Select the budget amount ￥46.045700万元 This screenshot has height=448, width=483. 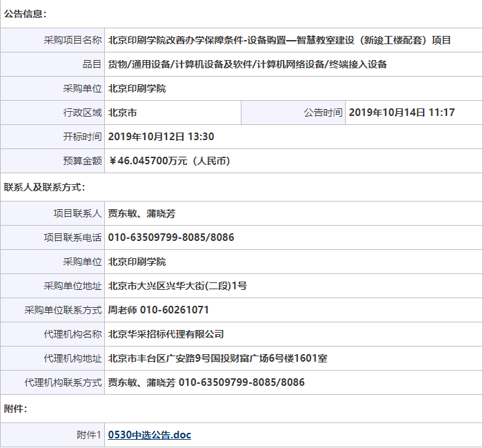169,161
